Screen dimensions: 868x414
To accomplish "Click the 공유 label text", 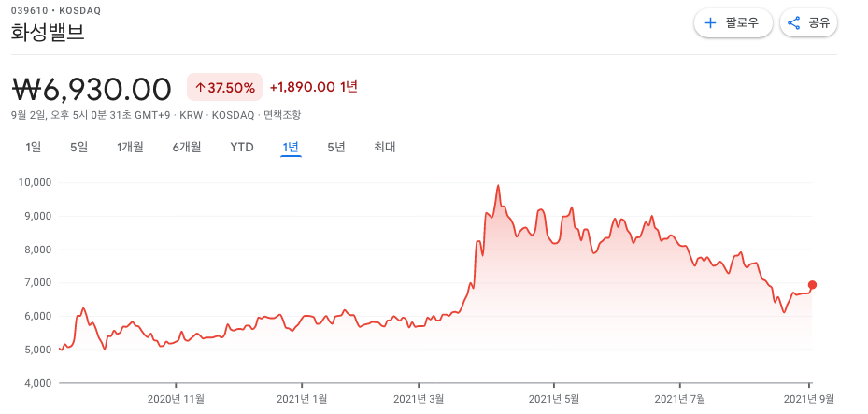I will 818,22.
